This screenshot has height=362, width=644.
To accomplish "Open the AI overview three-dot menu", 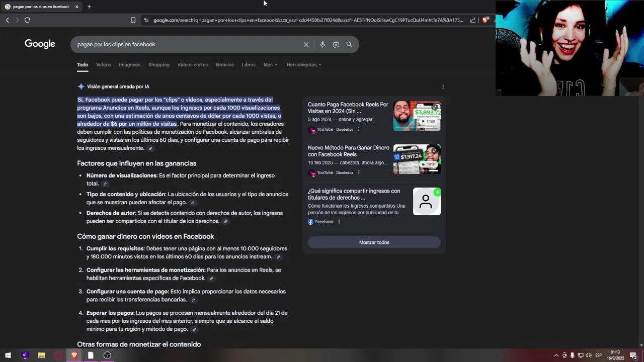I will coord(443,86).
